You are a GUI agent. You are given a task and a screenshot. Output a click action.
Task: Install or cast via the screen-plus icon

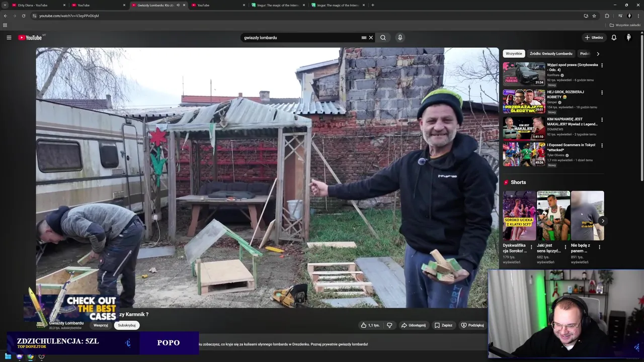click(x=586, y=16)
